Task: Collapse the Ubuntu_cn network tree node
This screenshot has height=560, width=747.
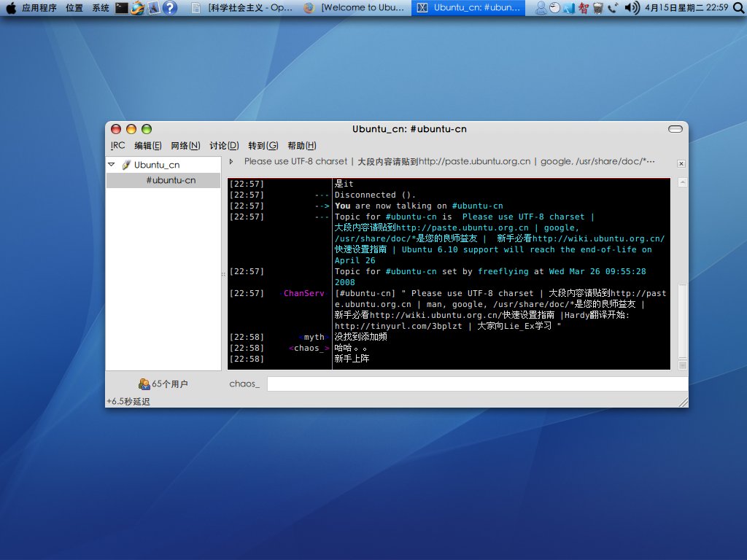Action: (112, 165)
